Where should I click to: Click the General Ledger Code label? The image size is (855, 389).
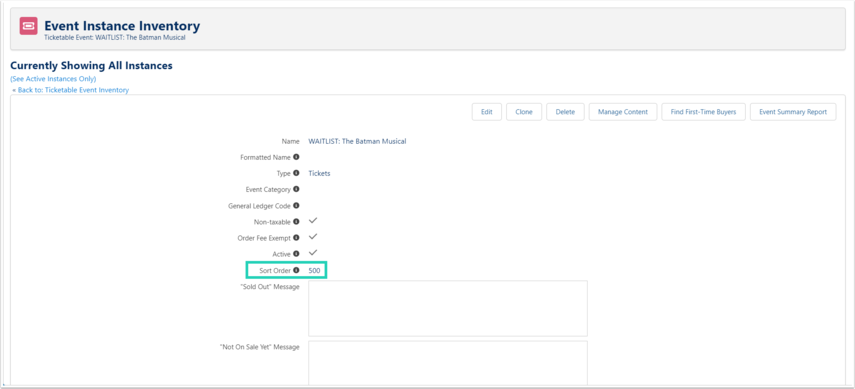(x=260, y=206)
